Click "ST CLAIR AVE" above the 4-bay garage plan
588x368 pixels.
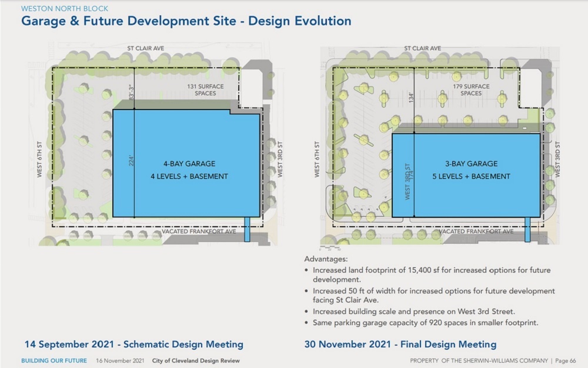145,48
